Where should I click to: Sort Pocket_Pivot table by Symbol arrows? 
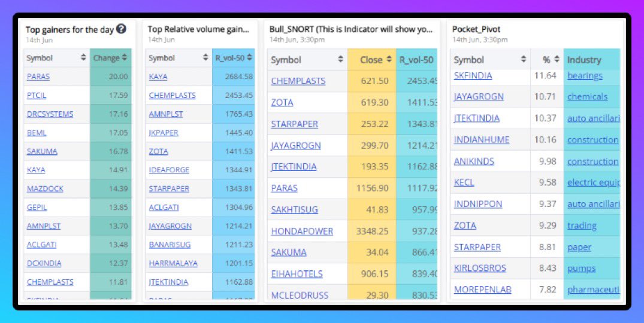click(523, 59)
